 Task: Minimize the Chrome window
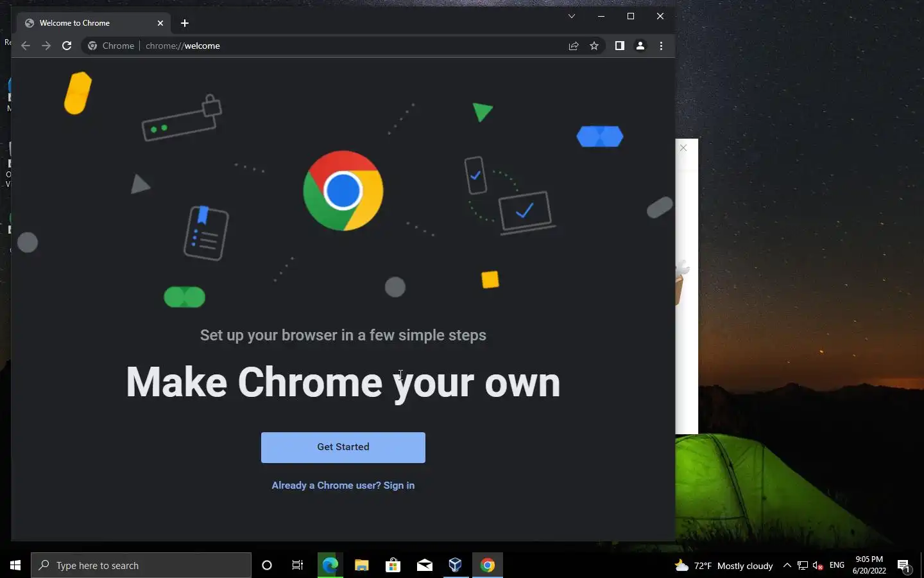pos(601,16)
